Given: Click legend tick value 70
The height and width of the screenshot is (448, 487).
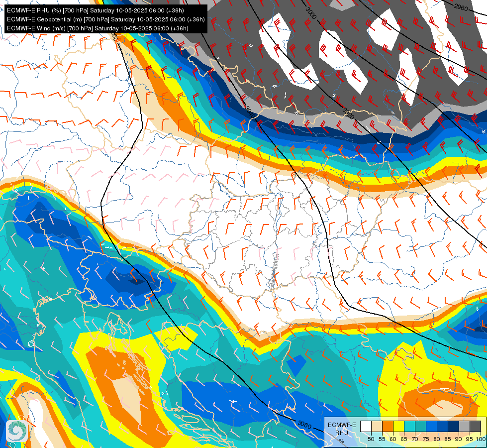Looking at the screenshot, I should click(x=415, y=439).
